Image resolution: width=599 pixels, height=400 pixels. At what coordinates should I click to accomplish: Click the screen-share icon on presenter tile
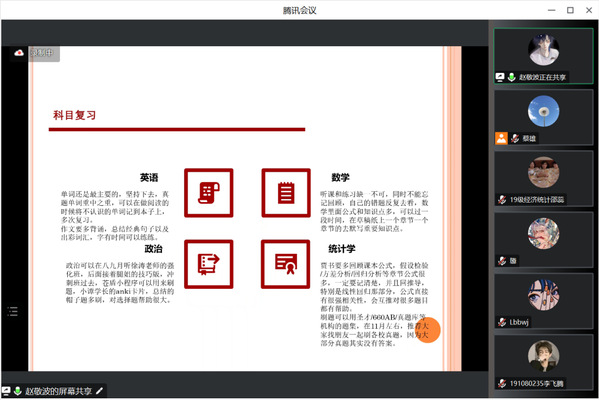[x=500, y=77]
